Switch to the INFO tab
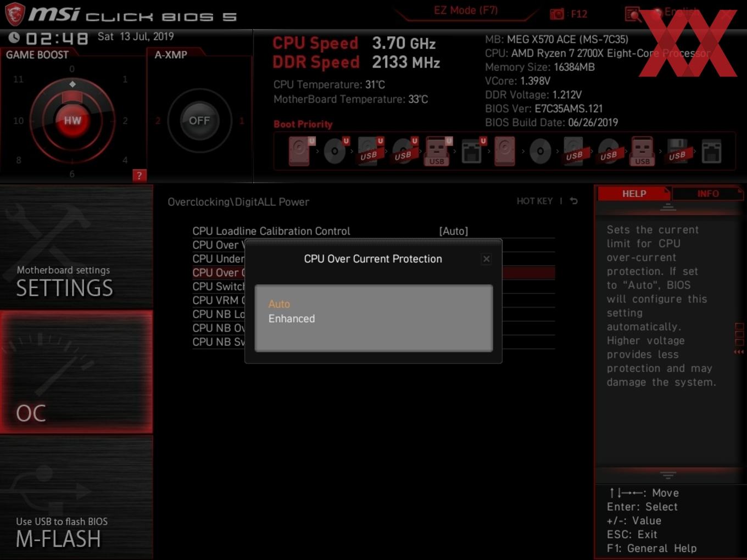Image resolution: width=747 pixels, height=560 pixels. coord(707,194)
